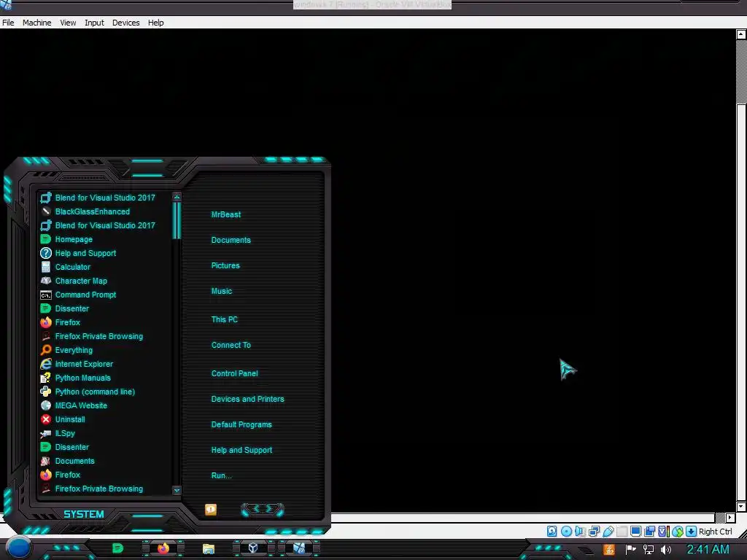Screen dimensions: 747x560
Task: Click Connect To
Action: pyautogui.click(x=231, y=345)
